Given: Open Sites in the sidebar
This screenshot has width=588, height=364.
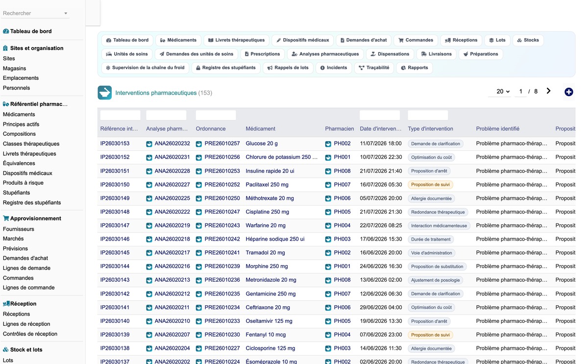Looking at the screenshot, I should click(x=9, y=58).
